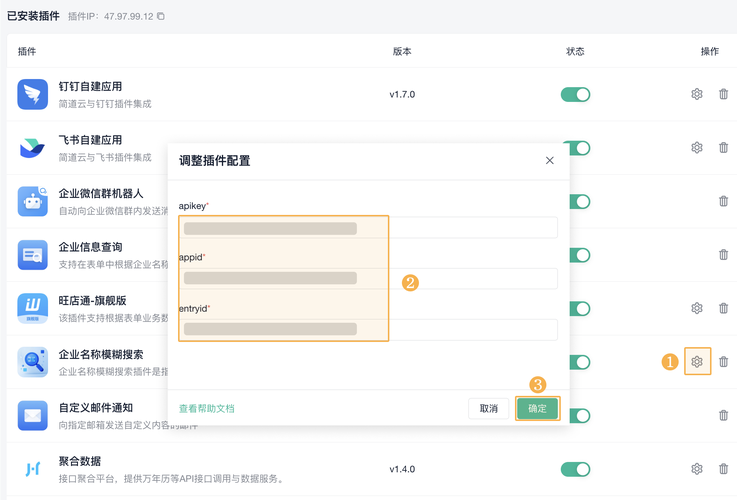This screenshot has width=737, height=500.
Task: Click trash icon for 企业信息查询
Action: [x=724, y=254]
